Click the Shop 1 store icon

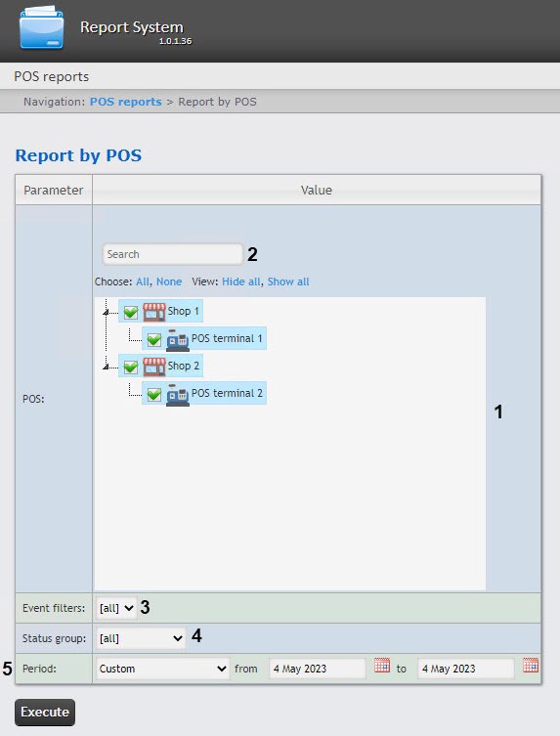point(154,312)
